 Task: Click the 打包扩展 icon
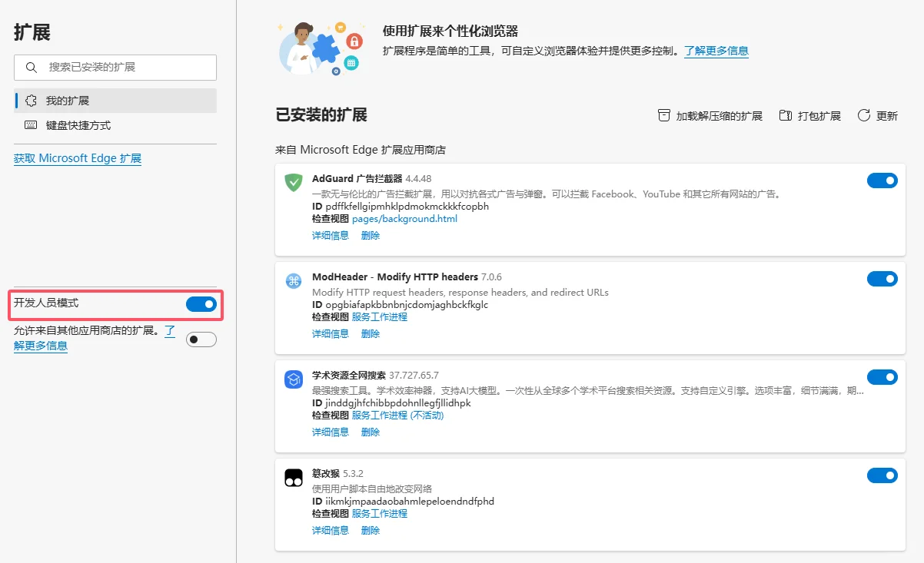click(786, 115)
